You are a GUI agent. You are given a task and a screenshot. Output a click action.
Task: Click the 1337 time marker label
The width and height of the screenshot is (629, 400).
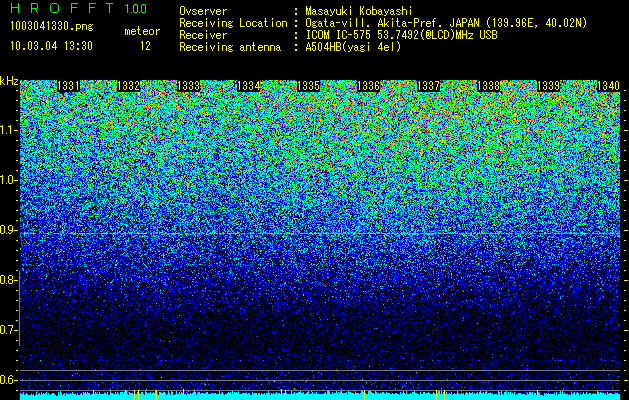428,86
